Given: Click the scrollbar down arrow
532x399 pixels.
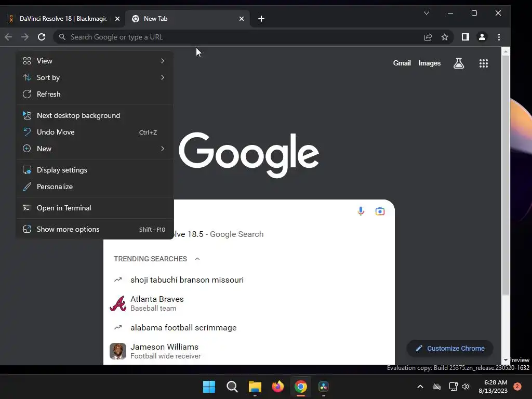Looking at the screenshot, I should pos(506,360).
